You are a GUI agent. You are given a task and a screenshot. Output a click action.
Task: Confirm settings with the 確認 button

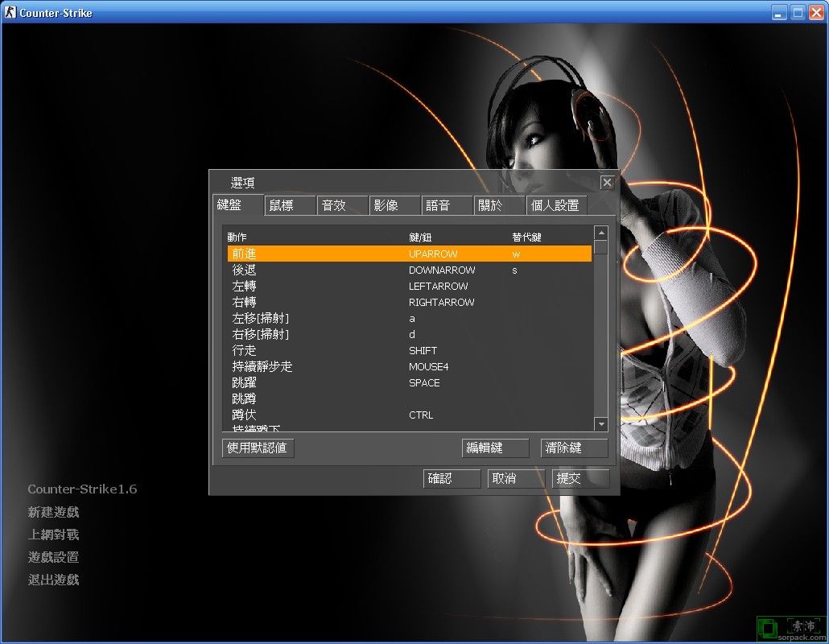[452, 478]
